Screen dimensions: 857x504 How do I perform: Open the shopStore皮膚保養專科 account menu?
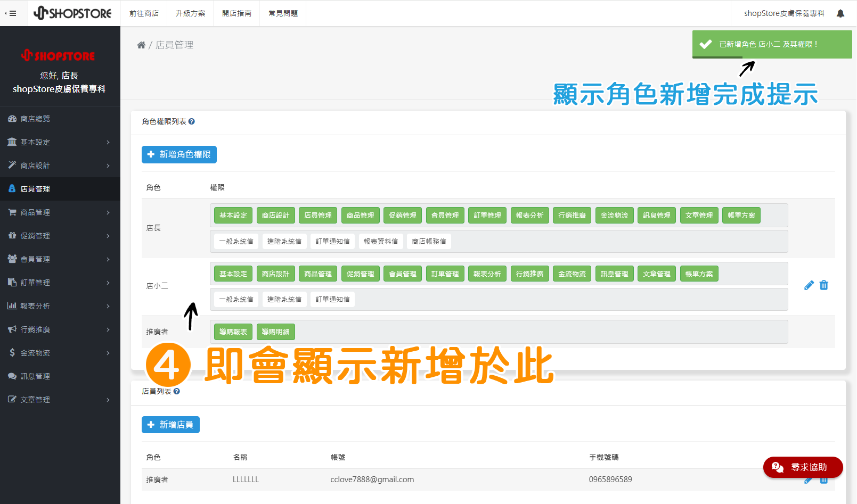(784, 13)
